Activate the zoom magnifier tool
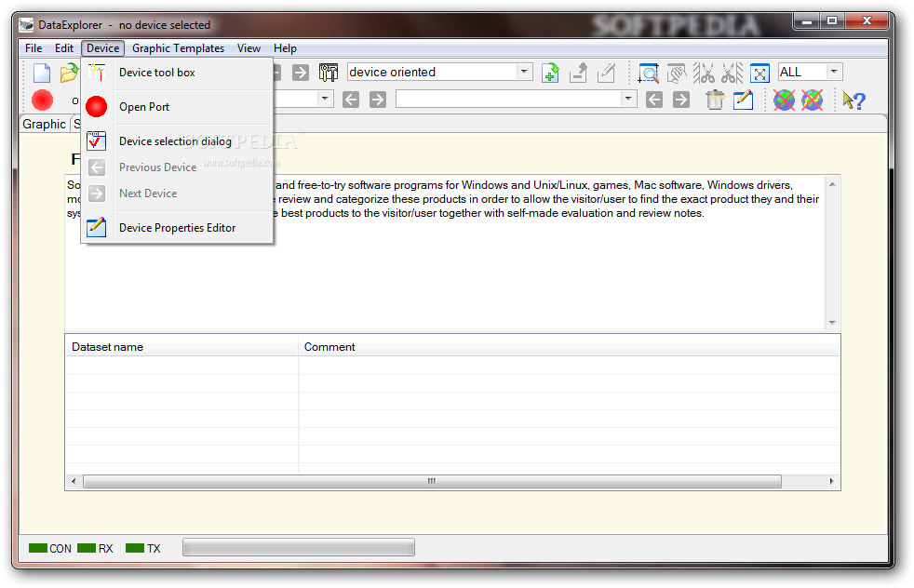914x588 pixels. (x=648, y=73)
